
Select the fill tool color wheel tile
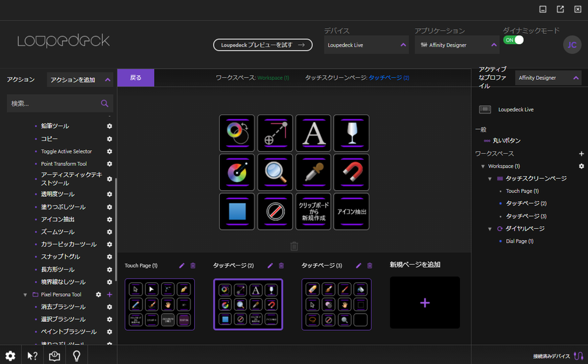pos(236,172)
